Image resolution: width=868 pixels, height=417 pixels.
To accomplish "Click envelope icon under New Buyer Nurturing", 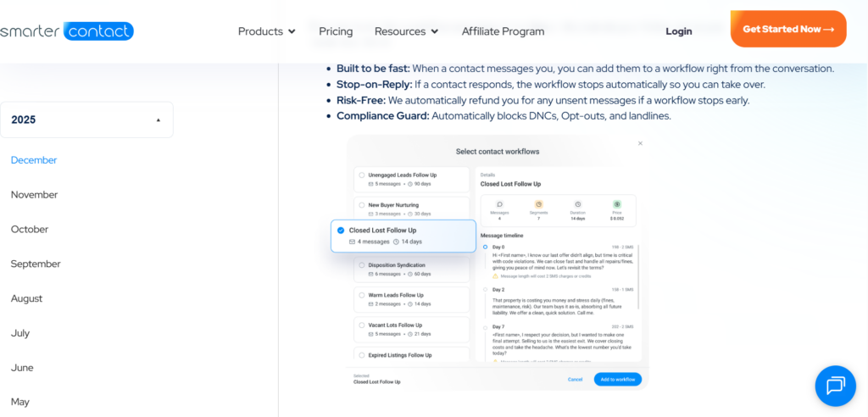I will (x=371, y=214).
